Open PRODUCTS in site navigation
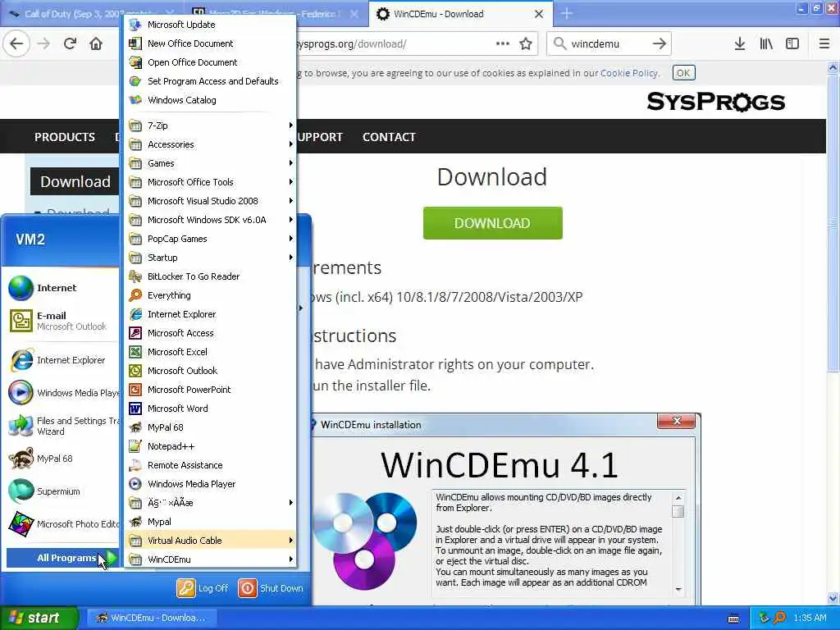The image size is (840, 630). pos(65,137)
